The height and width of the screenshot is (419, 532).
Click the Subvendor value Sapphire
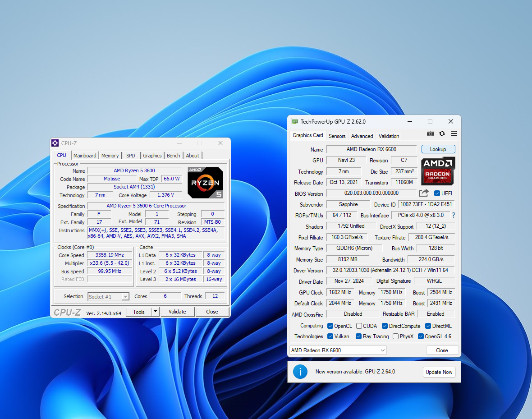pos(349,204)
